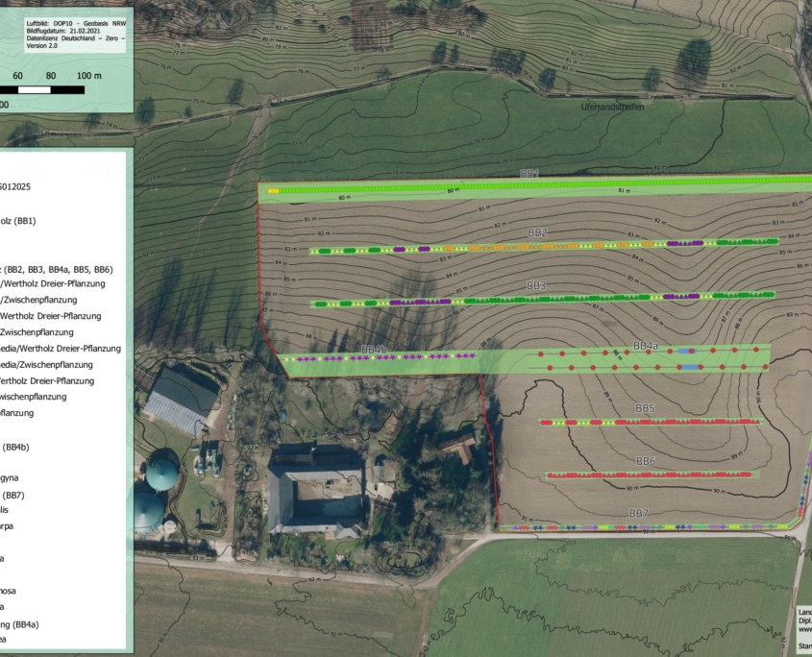Select the BB4b planting area label

[373, 349]
